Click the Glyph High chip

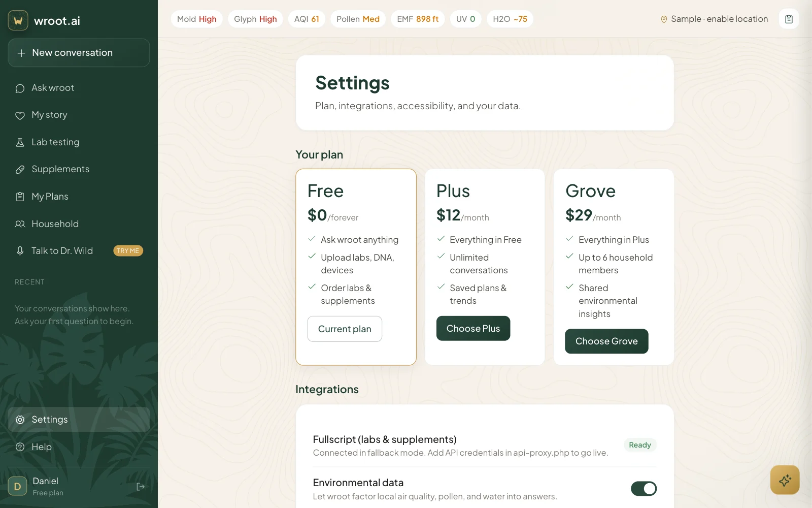255,19
